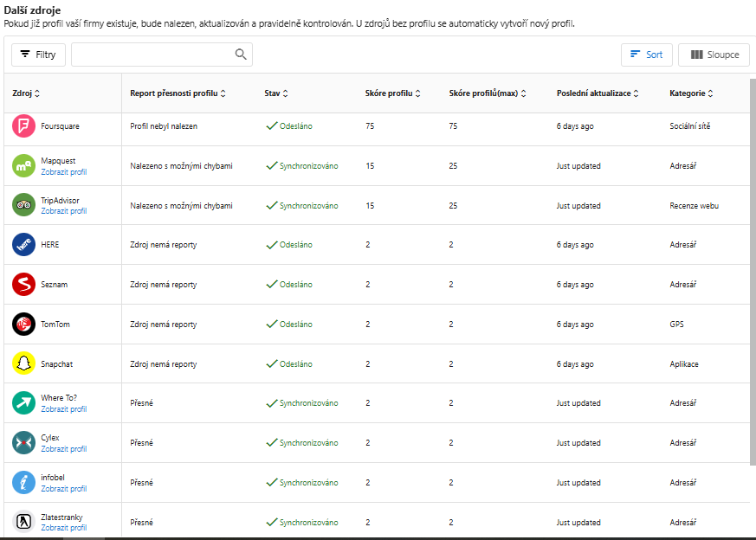
Task: Open Zobrazit profil link under Mapquest
Action: (63, 172)
